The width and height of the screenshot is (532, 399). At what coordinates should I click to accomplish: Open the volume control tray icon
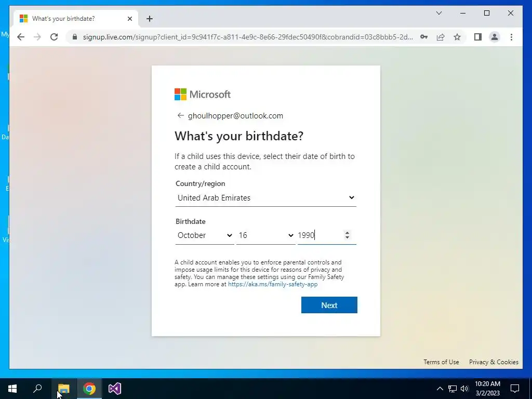[464, 389]
